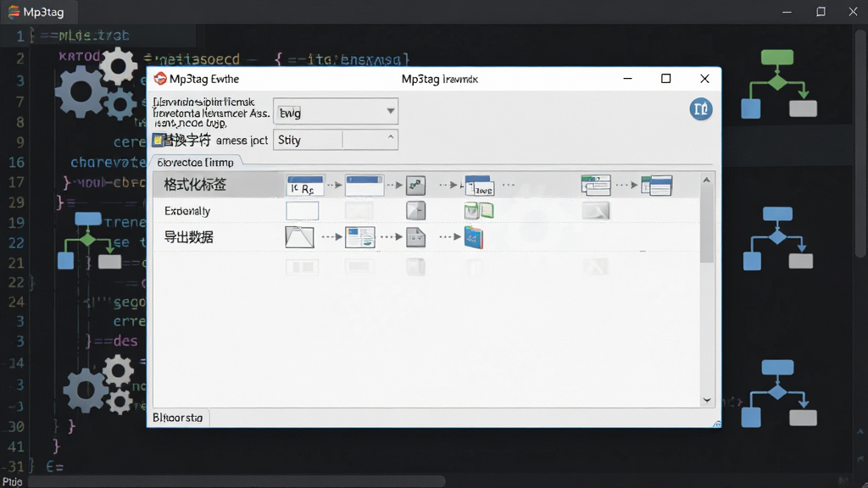Click the large gear icon near line 3 at bottom

point(85,391)
